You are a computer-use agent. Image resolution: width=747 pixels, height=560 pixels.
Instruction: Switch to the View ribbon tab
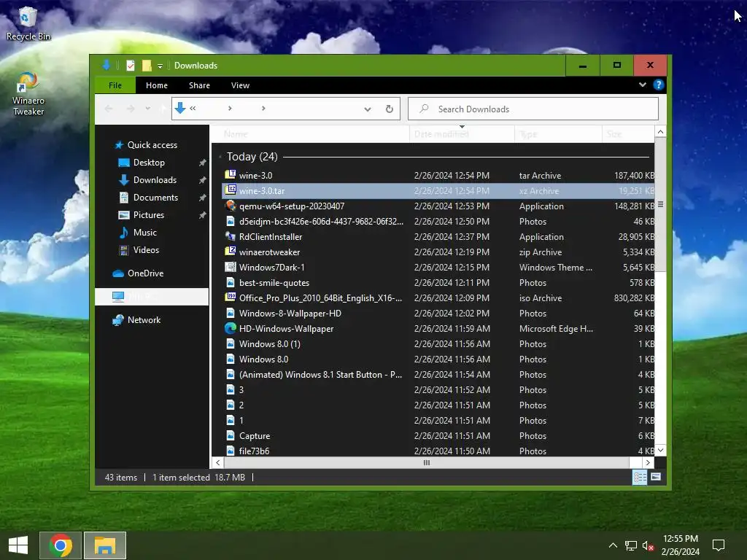[x=240, y=85]
